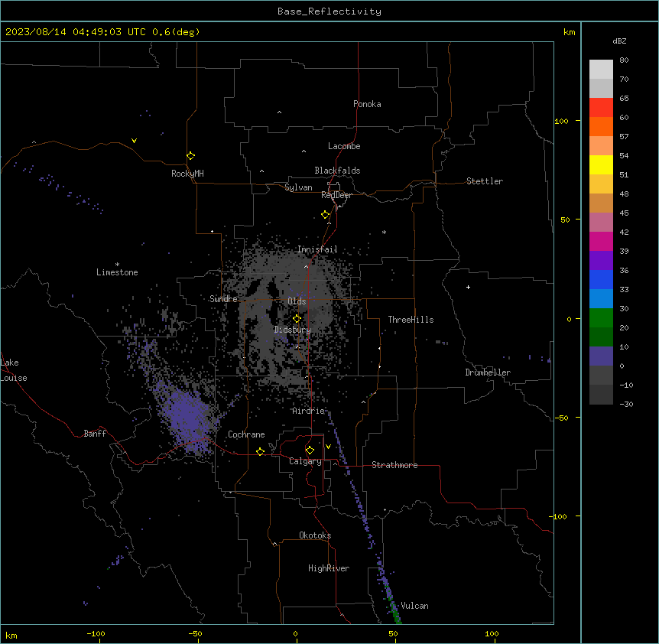Click the Strathmore town label
This screenshot has width=659, height=644.
(x=394, y=465)
